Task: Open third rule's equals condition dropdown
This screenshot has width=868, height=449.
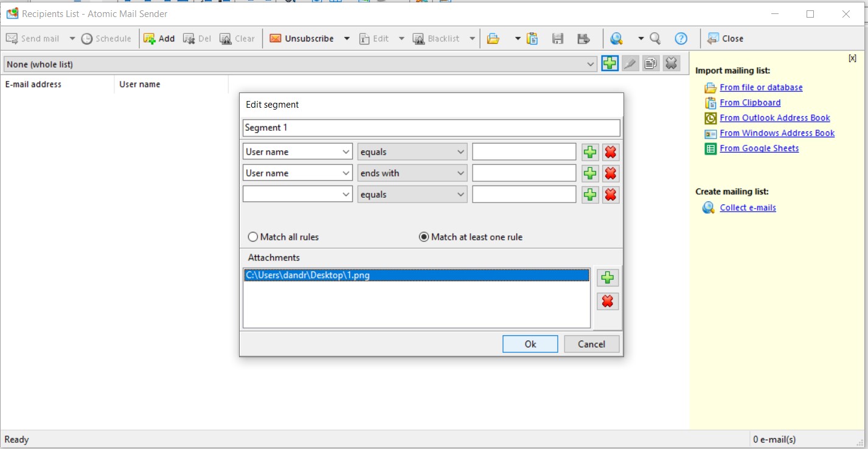Action: [412, 195]
